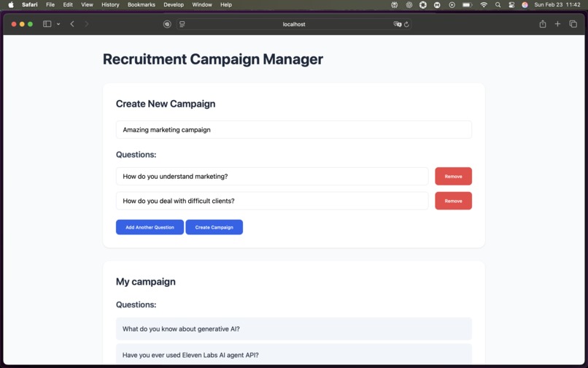The image size is (588, 368).
Task: Open the History menu
Action: [x=110, y=5]
